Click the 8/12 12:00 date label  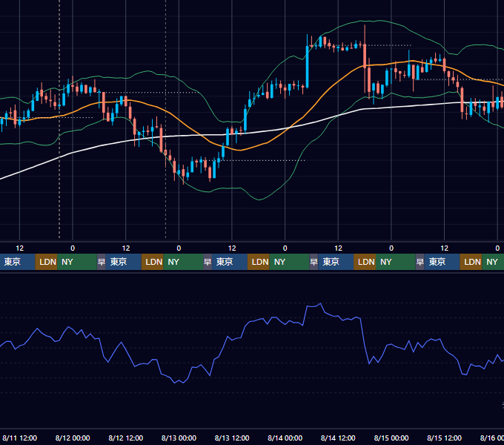(x=126, y=438)
